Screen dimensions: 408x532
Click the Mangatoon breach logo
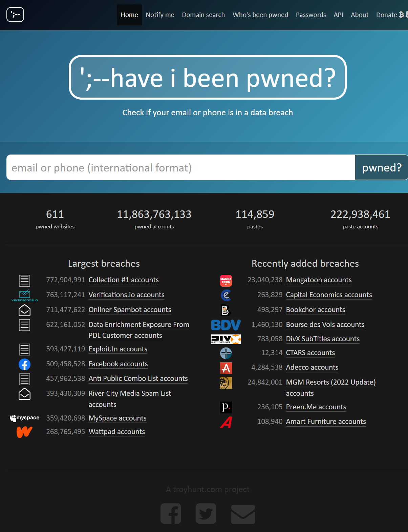226,281
